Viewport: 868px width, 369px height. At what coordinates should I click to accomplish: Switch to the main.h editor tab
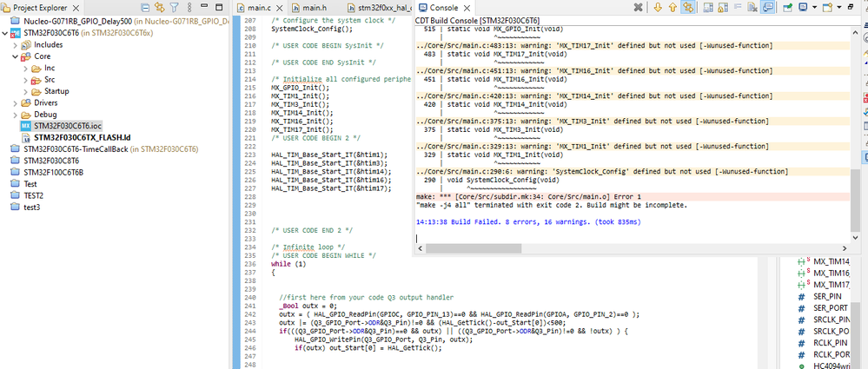point(314,9)
